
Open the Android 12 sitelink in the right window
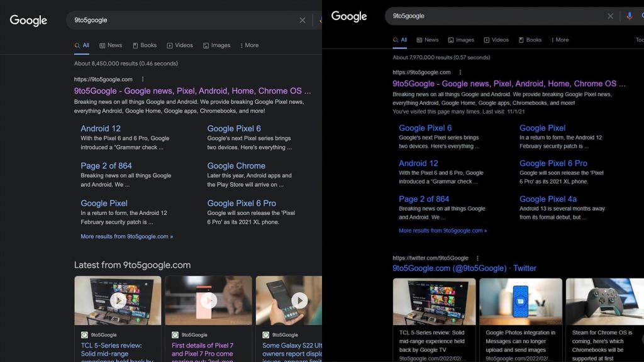point(418,163)
